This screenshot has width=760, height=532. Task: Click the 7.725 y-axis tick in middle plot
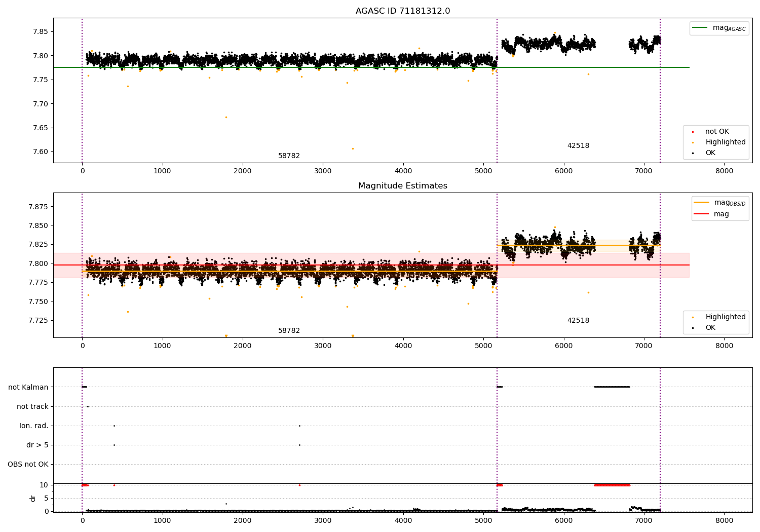coord(39,320)
